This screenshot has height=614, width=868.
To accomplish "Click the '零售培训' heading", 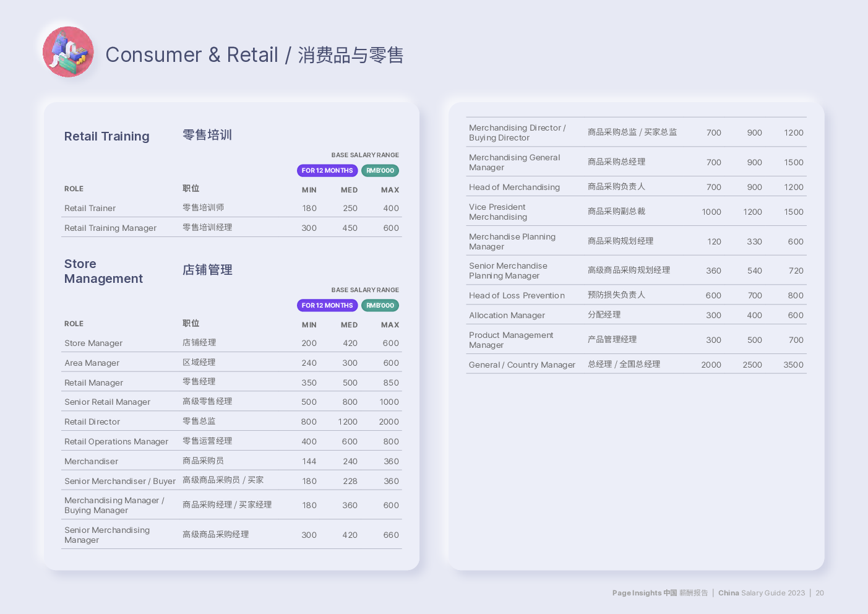I will [207, 135].
